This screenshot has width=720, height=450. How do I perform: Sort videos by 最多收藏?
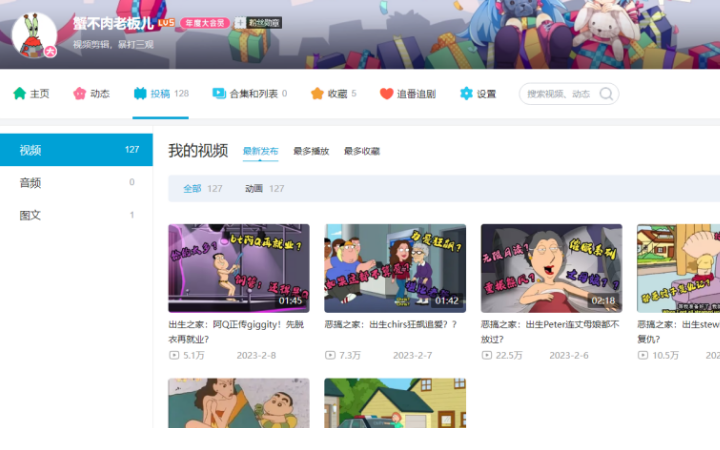click(x=362, y=151)
